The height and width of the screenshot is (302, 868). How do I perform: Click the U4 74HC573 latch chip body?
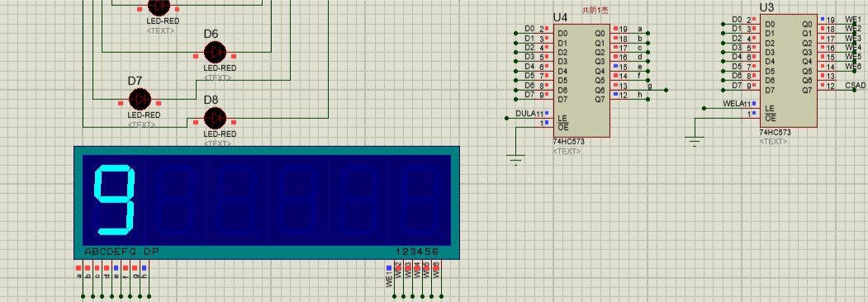pyautogui.click(x=581, y=80)
